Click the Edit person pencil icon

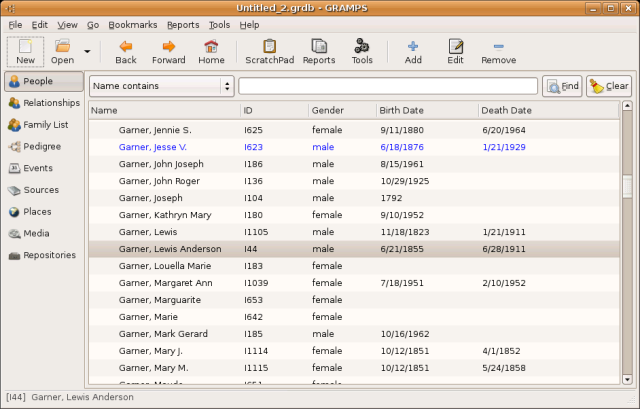tap(455, 51)
